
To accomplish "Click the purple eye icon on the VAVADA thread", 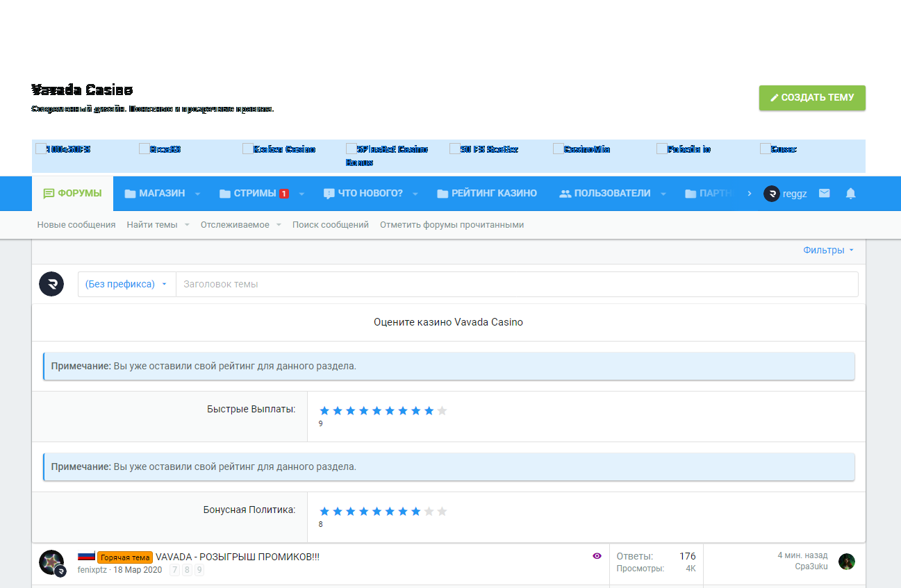I will point(597,556).
